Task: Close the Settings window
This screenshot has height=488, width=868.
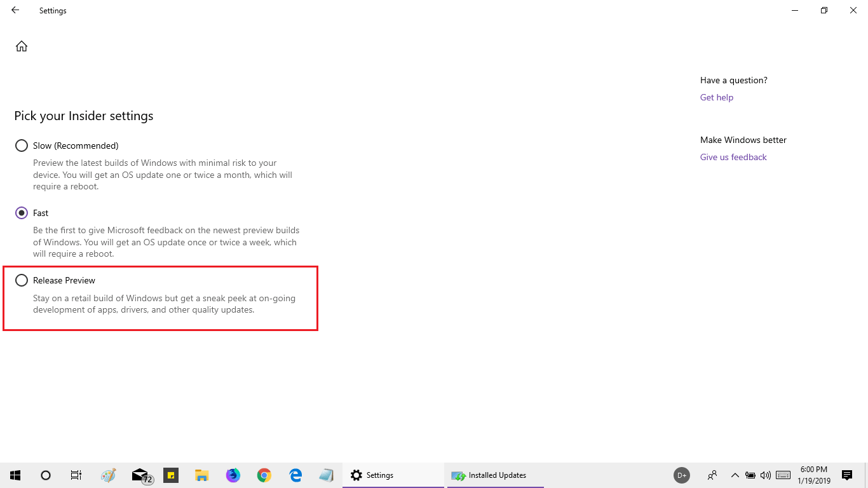Action: click(x=853, y=10)
